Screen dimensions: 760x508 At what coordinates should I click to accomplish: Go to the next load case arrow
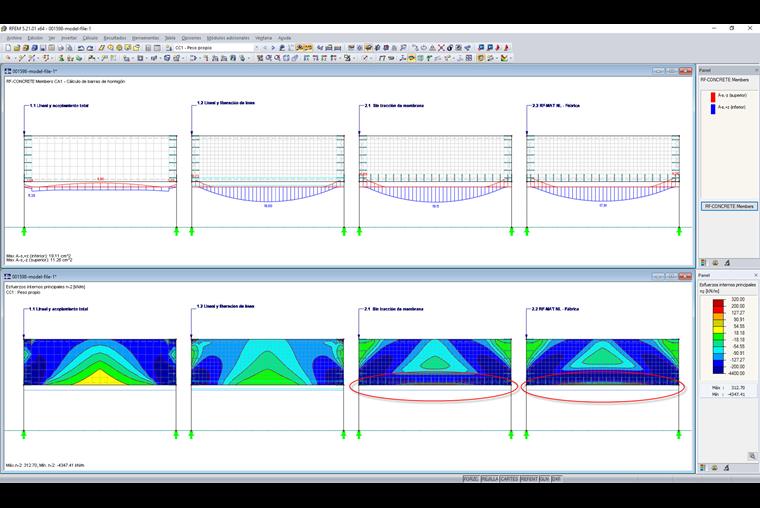click(x=273, y=48)
